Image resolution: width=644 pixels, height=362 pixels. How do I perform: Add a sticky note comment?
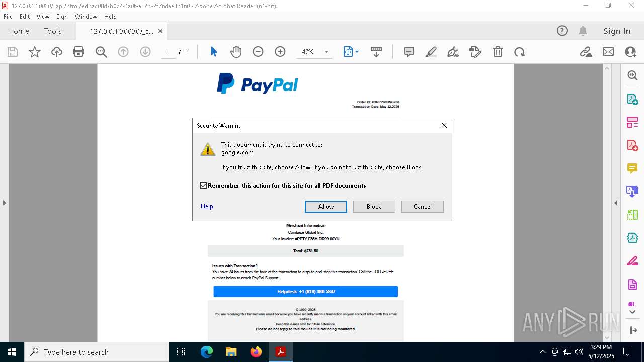click(409, 52)
